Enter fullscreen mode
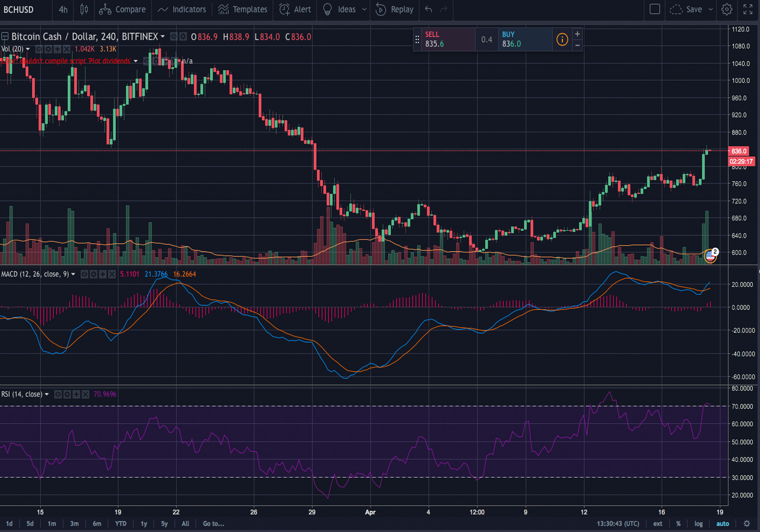Image resolution: width=760 pixels, height=532 pixels. click(748, 9)
